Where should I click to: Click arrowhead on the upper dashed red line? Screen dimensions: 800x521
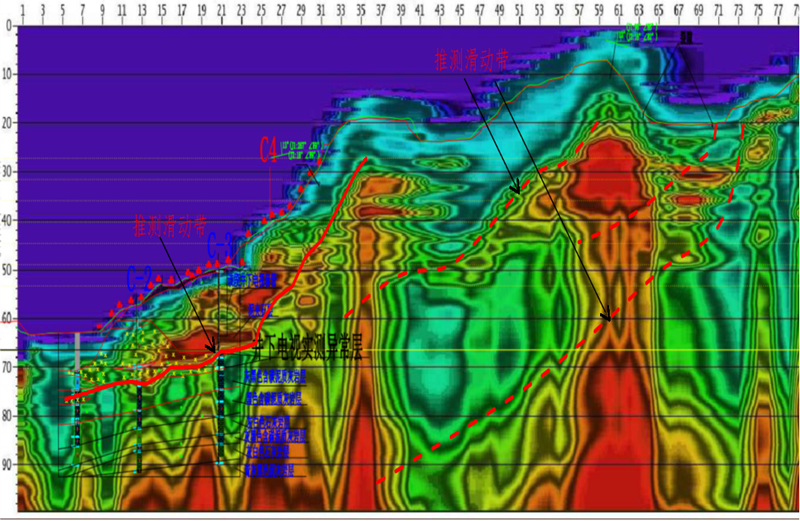click(x=517, y=190)
